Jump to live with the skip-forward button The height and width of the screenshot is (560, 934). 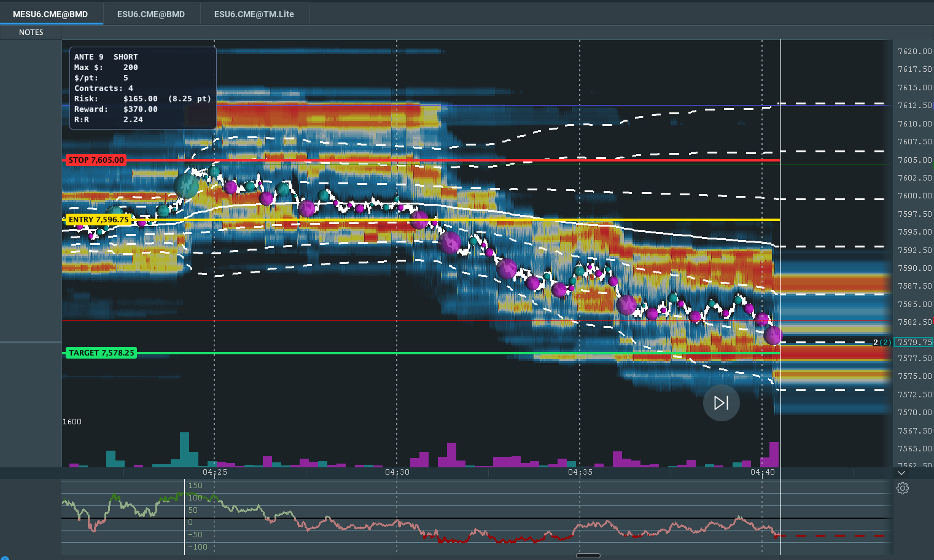(721, 403)
